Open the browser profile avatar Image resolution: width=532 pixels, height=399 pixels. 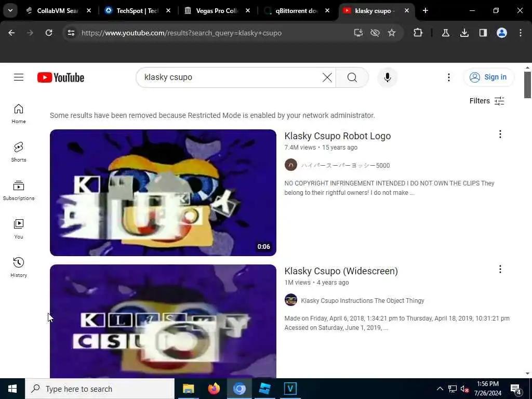click(x=502, y=33)
